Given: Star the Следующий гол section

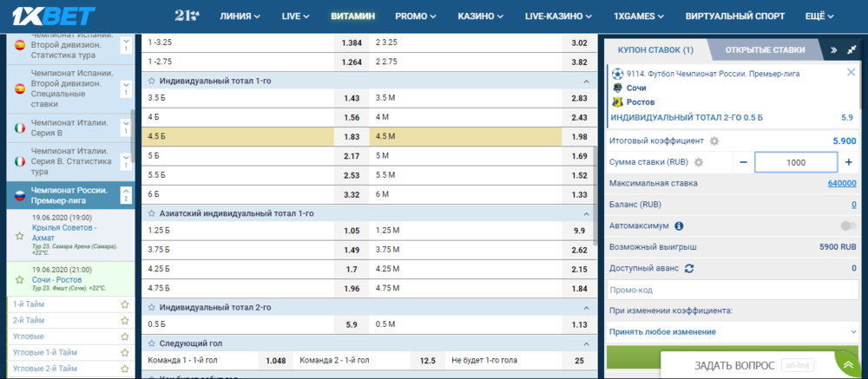Looking at the screenshot, I should pos(151,343).
